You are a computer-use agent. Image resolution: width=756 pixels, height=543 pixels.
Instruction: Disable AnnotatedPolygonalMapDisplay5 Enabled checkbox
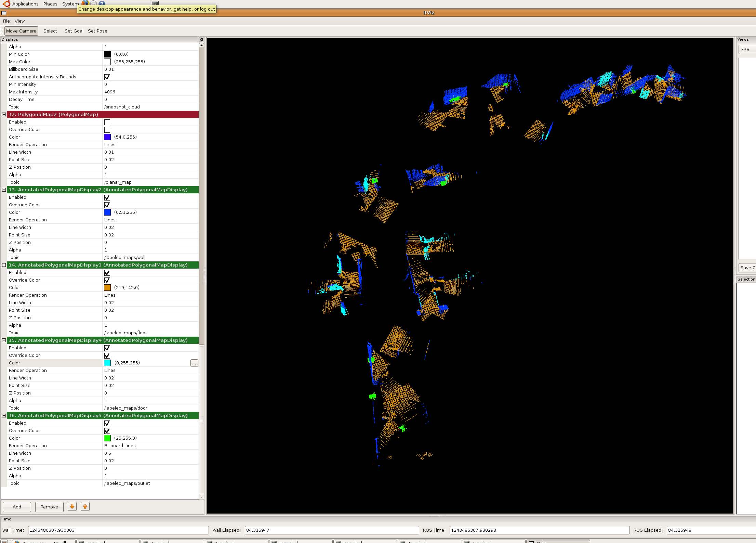point(107,423)
